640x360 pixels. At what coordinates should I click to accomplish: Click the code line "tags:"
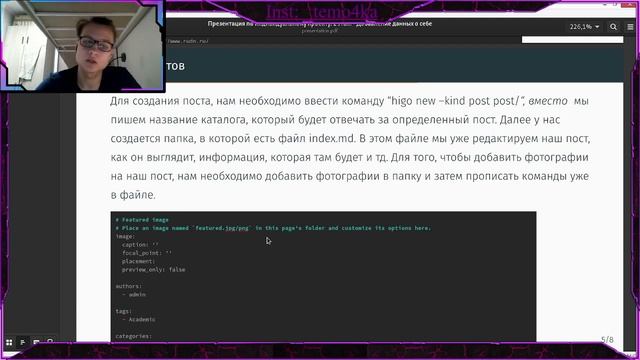[123, 311]
